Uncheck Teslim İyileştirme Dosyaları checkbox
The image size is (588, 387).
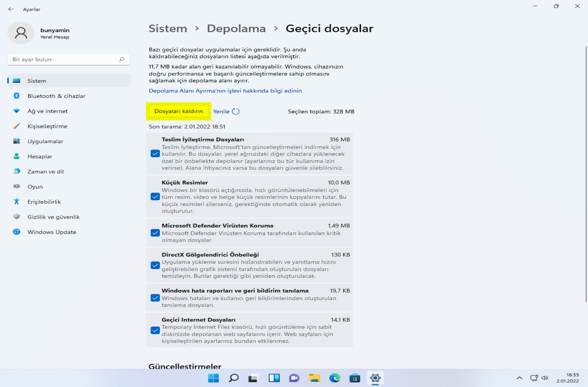pos(155,153)
